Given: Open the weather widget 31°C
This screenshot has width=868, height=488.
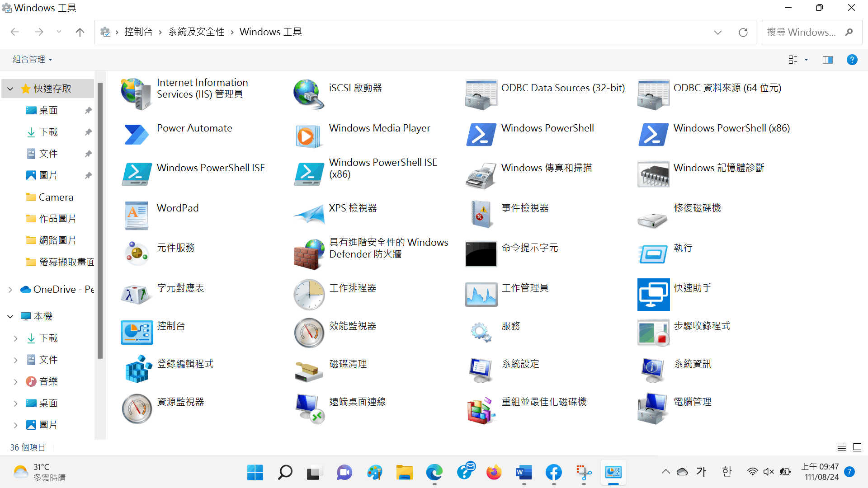Looking at the screenshot, I should click(x=41, y=472).
